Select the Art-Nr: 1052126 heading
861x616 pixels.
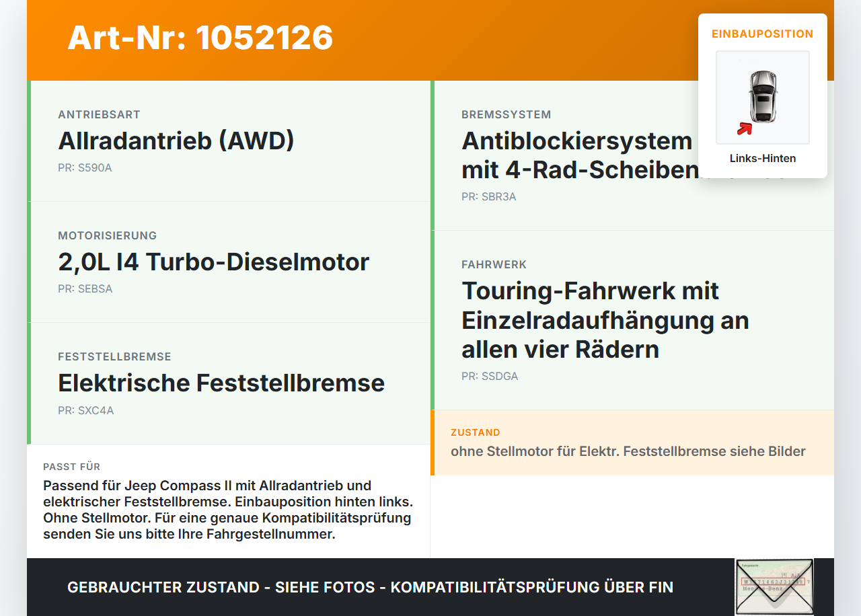point(200,38)
